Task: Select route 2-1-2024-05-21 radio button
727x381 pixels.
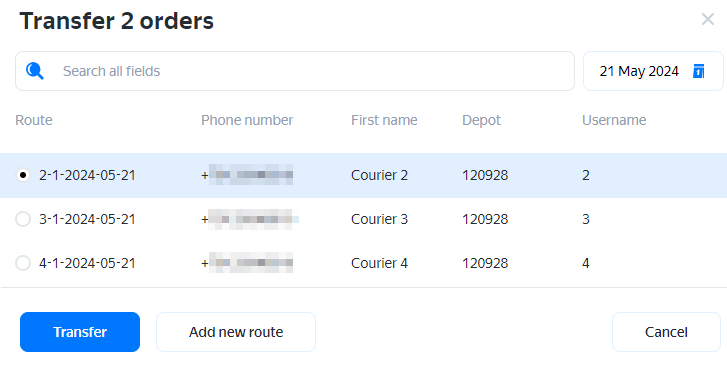Action: 23,175
